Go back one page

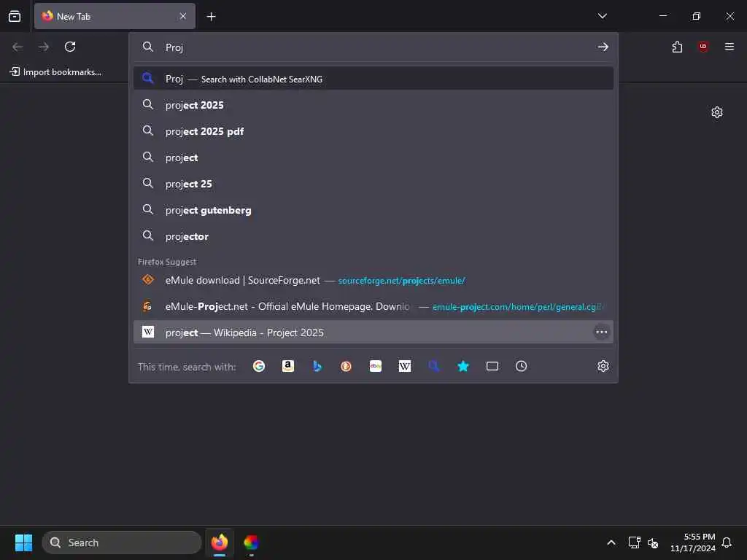tap(18, 47)
